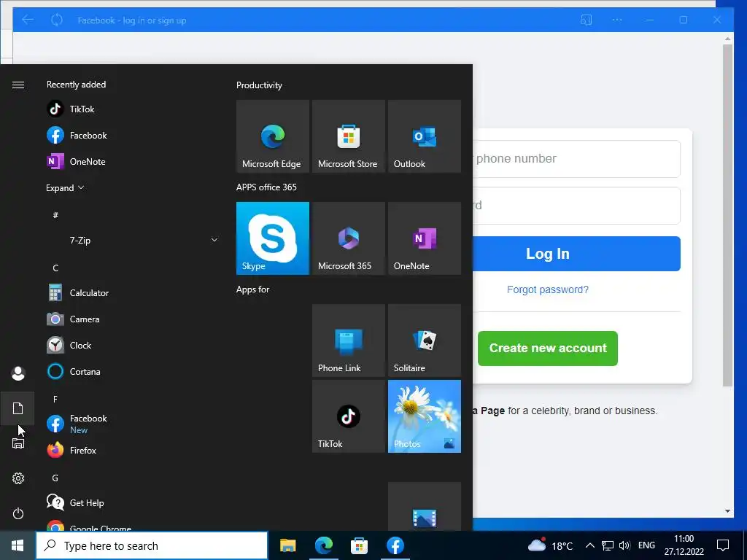Focus the phone number input field

point(576,158)
